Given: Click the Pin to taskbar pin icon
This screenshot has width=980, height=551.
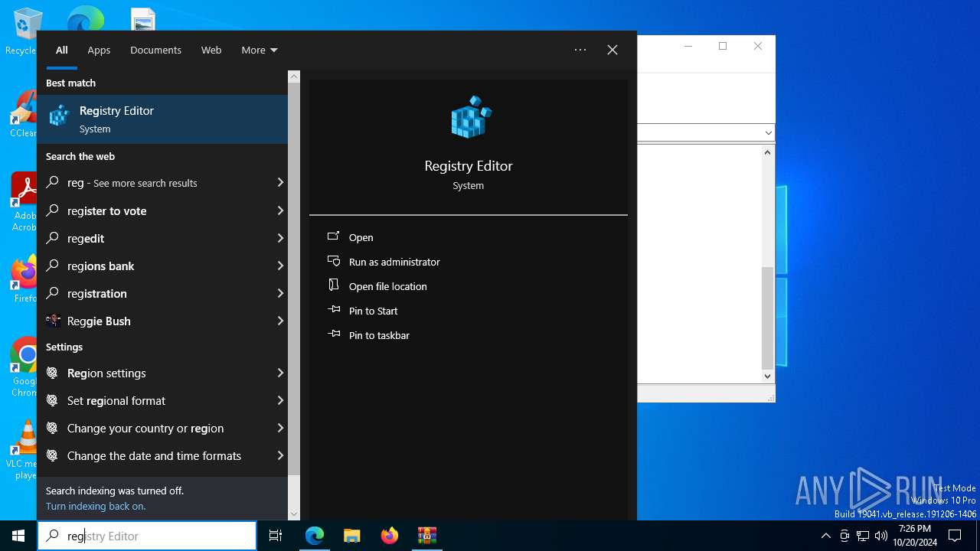Looking at the screenshot, I should (333, 334).
